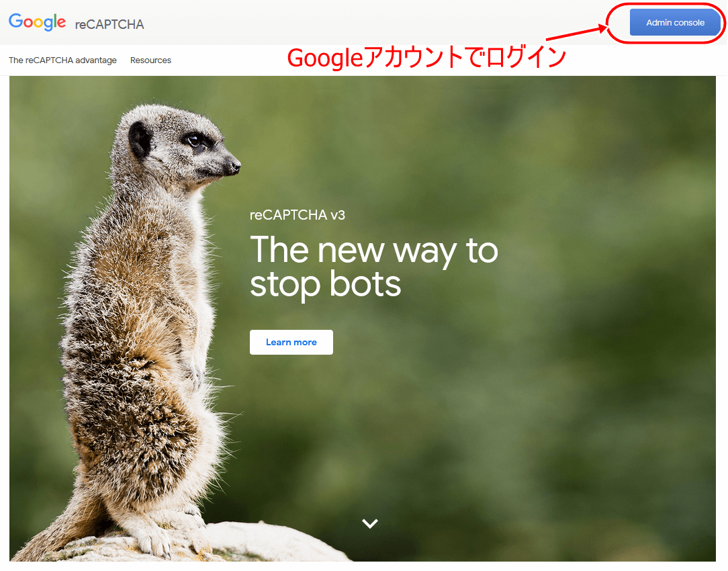Click the 'stop bots' headline line
728x571 pixels.
[x=325, y=284]
